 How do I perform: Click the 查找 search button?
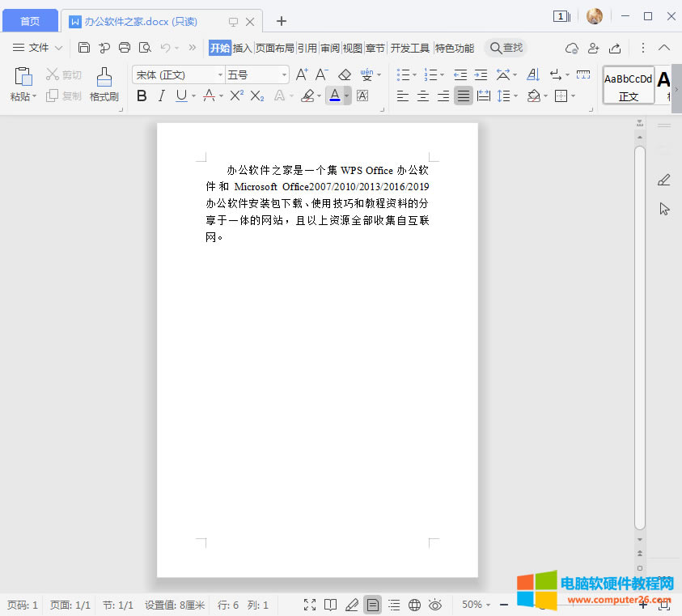[x=506, y=48]
